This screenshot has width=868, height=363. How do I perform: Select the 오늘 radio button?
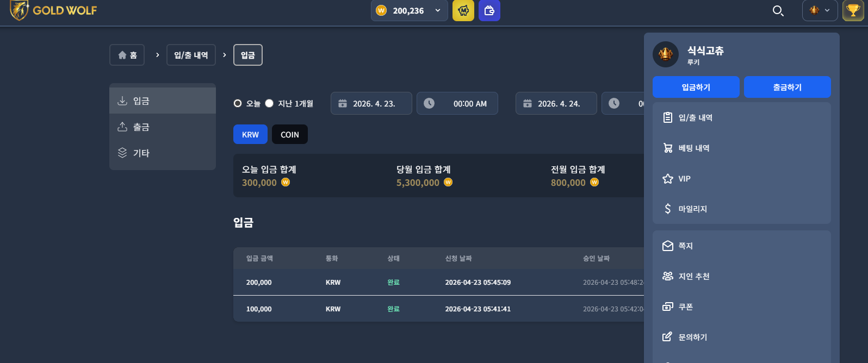(x=238, y=103)
